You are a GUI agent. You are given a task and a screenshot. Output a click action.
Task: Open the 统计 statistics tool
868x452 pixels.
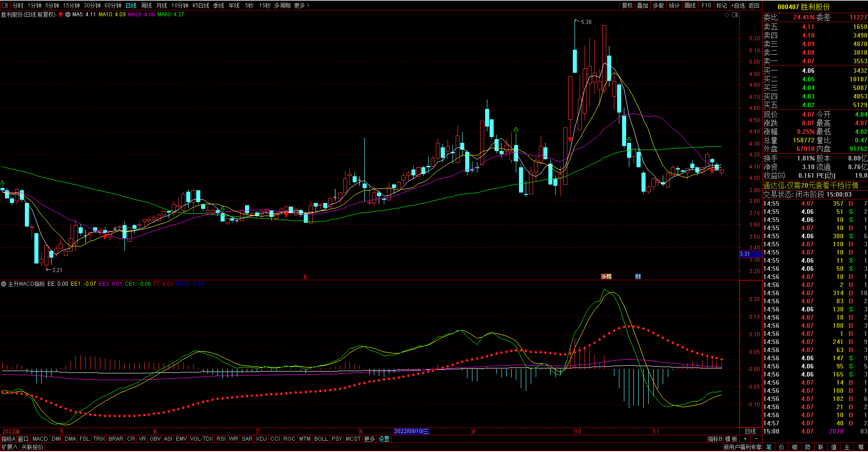point(674,5)
